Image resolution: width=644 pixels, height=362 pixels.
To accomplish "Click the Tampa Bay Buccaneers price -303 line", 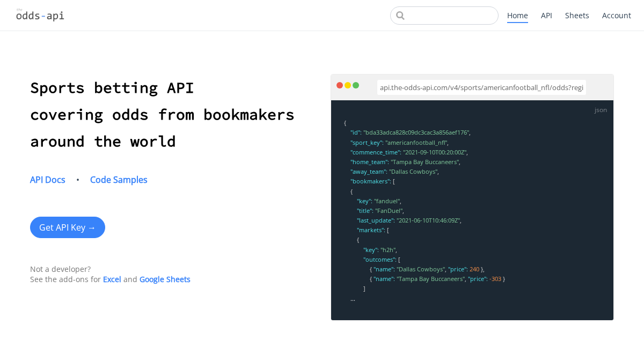I will (x=437, y=279).
